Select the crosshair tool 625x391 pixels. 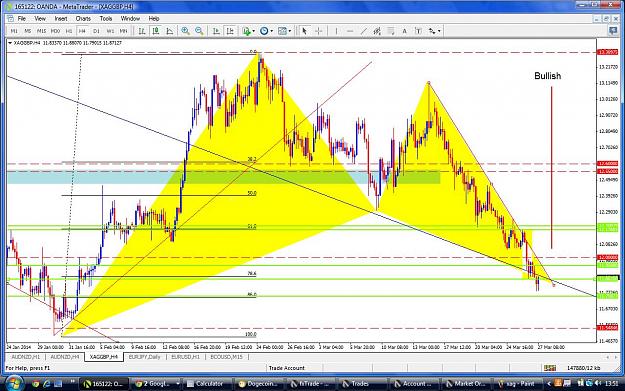pyautogui.click(x=318, y=31)
